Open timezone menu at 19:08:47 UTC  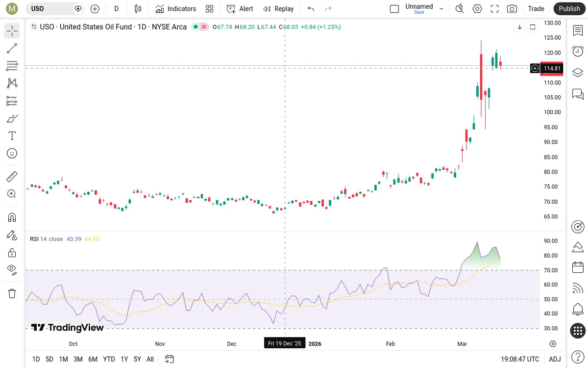pyautogui.click(x=520, y=359)
